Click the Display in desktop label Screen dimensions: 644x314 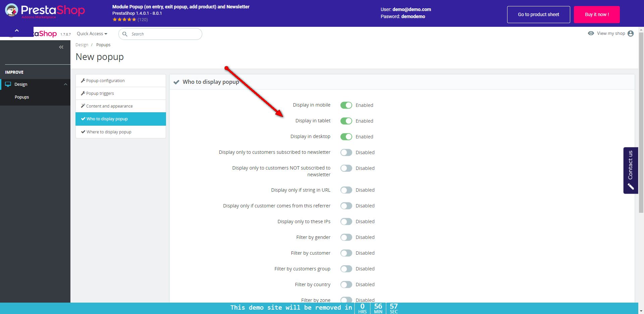click(x=310, y=136)
